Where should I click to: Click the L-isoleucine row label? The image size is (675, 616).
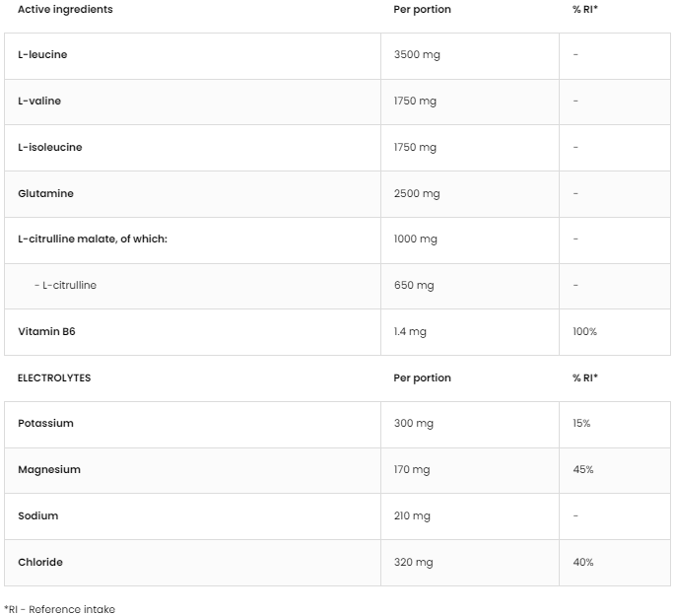pyautogui.click(x=49, y=148)
